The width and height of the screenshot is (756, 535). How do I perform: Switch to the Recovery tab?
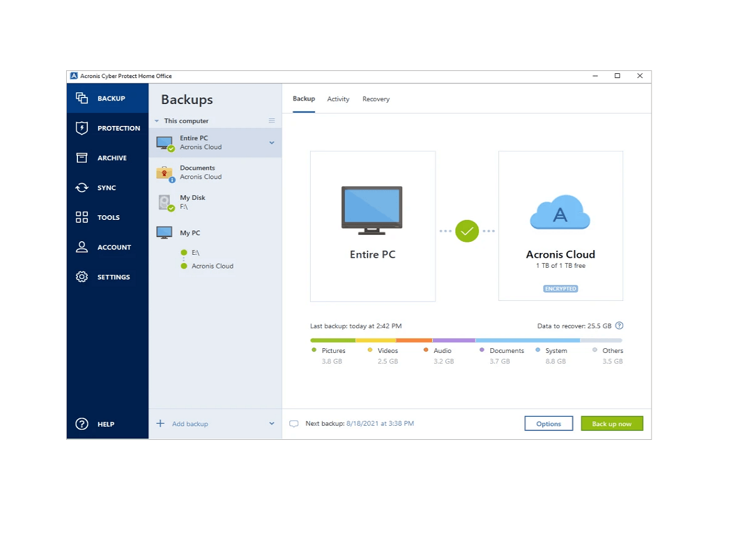tap(376, 99)
